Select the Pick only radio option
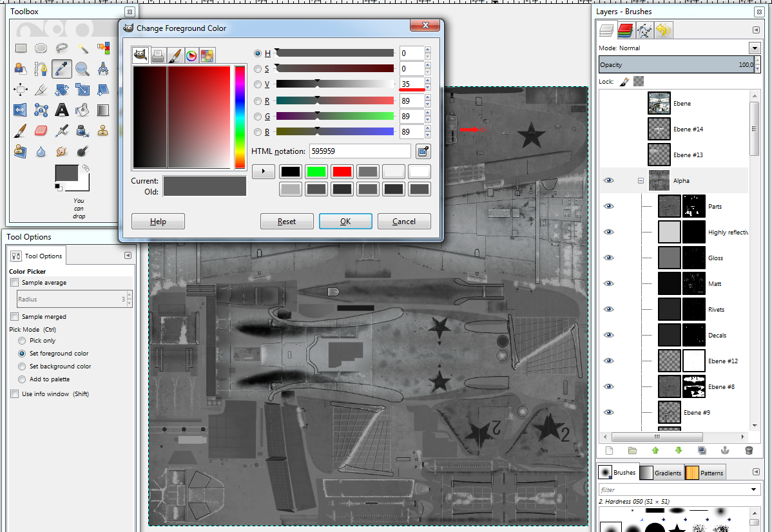The image size is (772, 532). [x=23, y=341]
